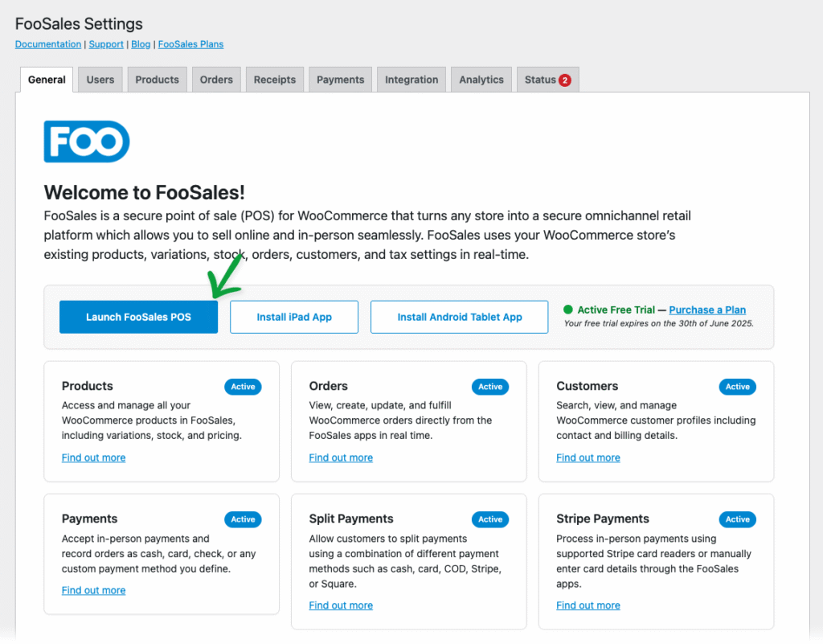The width and height of the screenshot is (823, 644).
Task: View the Analytics tab
Action: click(x=481, y=80)
